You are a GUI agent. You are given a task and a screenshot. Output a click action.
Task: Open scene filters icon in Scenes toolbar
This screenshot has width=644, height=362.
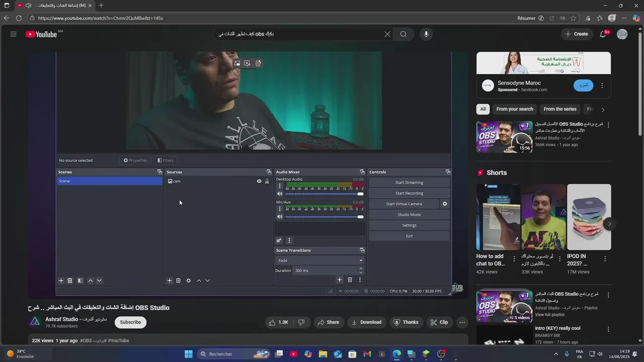pyautogui.click(x=80, y=281)
